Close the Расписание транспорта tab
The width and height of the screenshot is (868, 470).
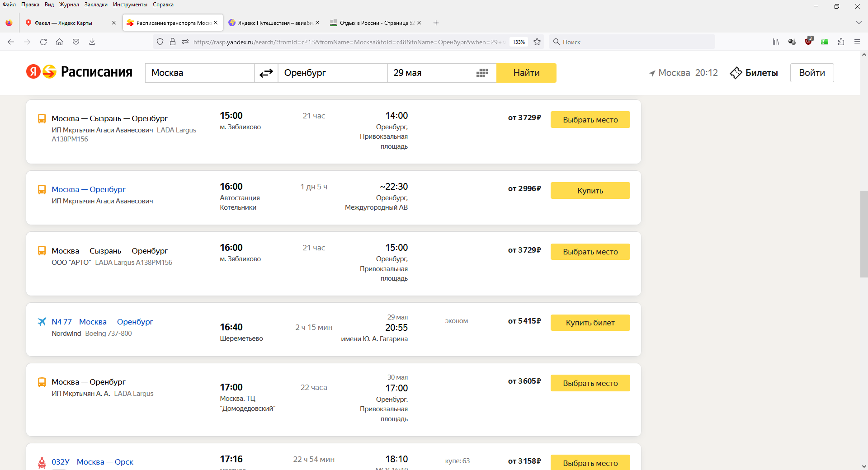point(216,23)
